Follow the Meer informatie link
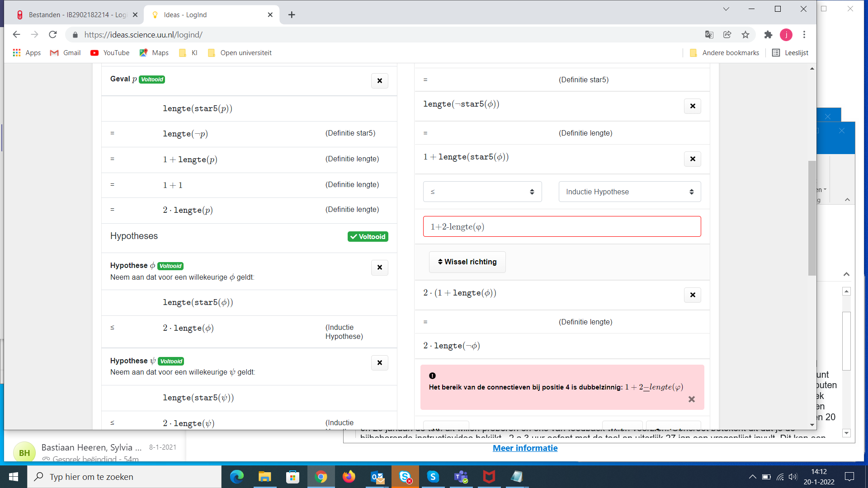The width and height of the screenshot is (868, 488). (x=525, y=448)
